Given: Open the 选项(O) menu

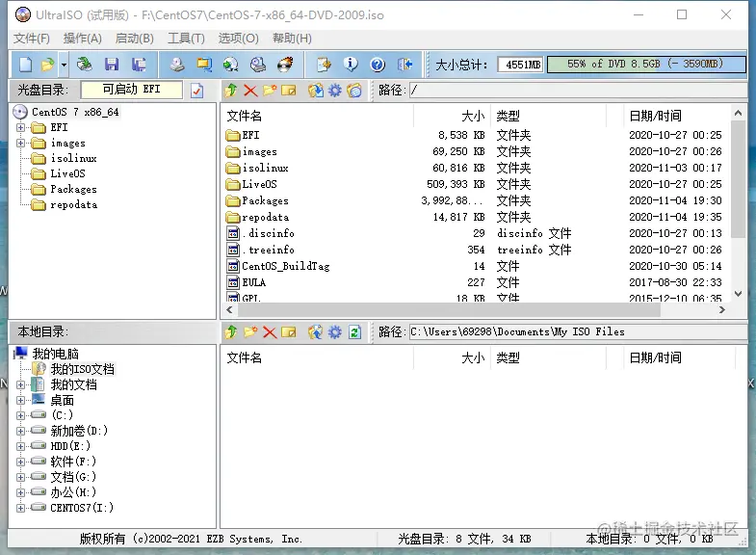Looking at the screenshot, I should tap(238, 39).
